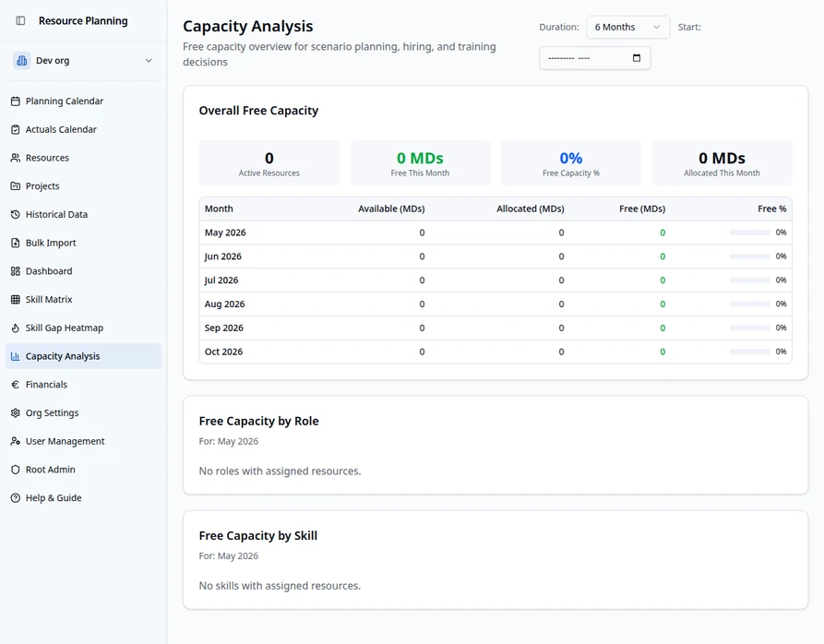Navigate to Resources

pos(84,158)
